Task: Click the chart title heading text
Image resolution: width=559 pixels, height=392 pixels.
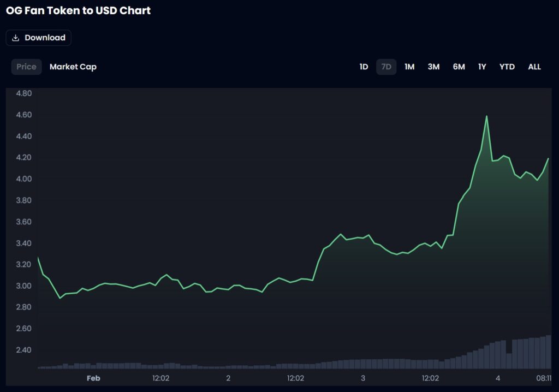Action: click(x=78, y=10)
